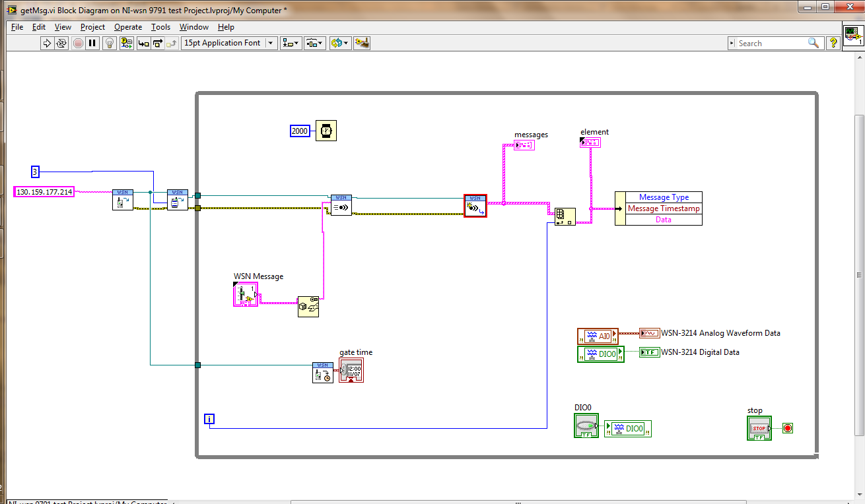Minimize the getMsg.vi window
The image size is (865, 504).
808,7
